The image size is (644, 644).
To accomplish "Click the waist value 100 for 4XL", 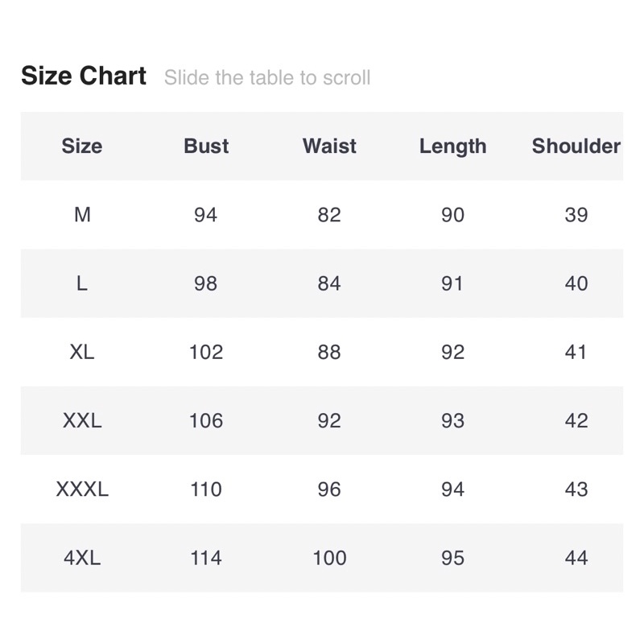I will (x=329, y=557).
